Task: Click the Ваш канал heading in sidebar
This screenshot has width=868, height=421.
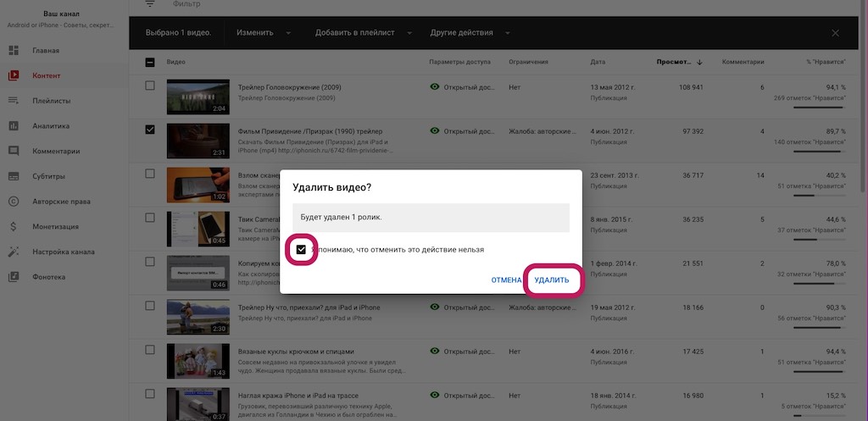Action: pyautogui.click(x=60, y=14)
